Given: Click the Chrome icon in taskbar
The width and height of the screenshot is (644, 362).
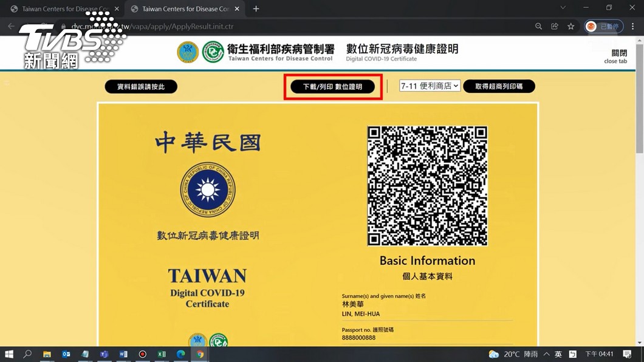Looking at the screenshot, I should point(200,353).
